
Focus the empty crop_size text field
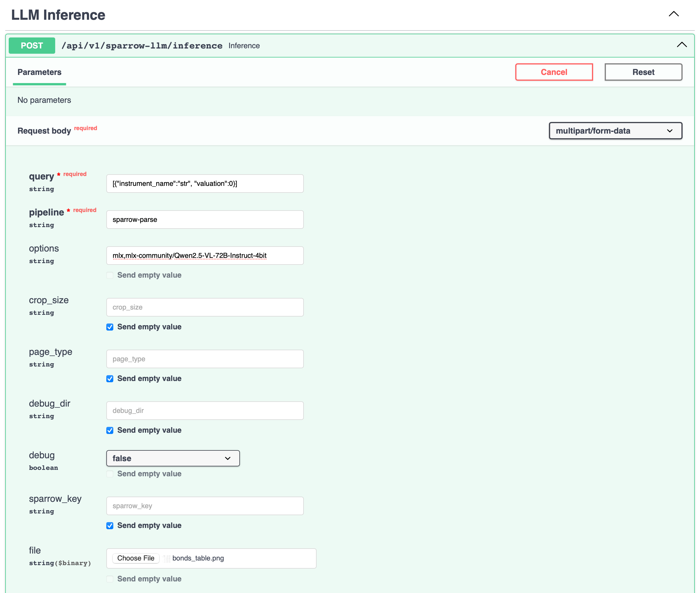[x=205, y=307]
